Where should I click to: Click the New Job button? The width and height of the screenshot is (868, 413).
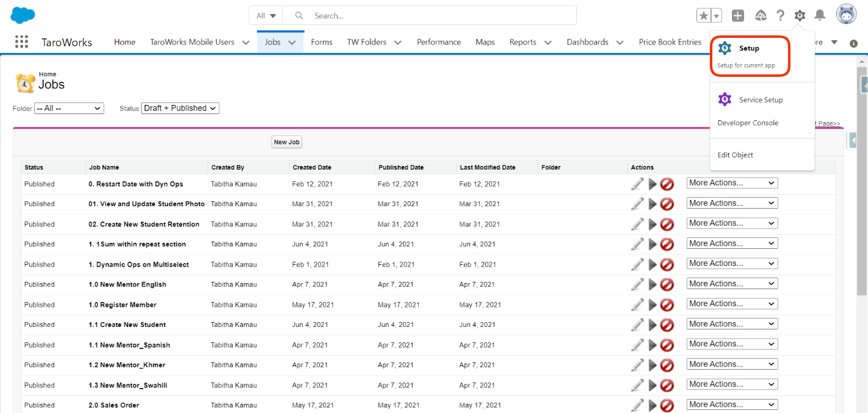pos(287,142)
